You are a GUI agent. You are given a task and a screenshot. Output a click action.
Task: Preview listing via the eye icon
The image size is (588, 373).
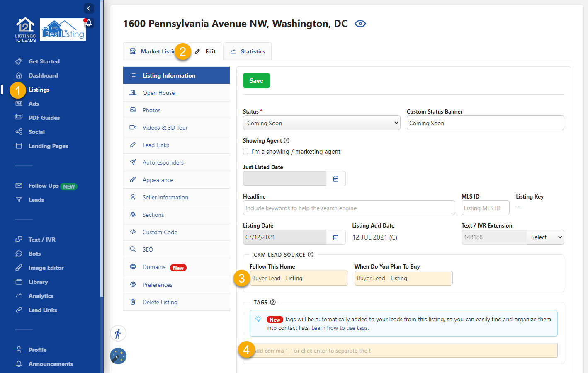(360, 24)
